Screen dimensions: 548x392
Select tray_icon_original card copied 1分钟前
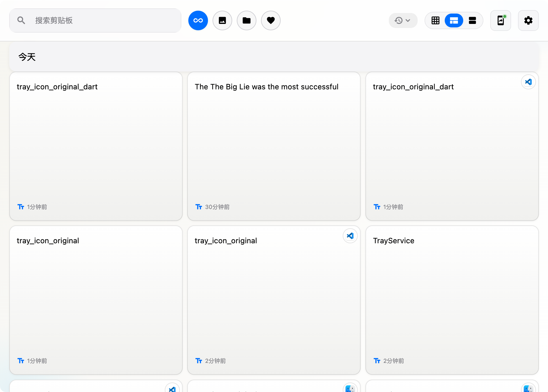96,300
